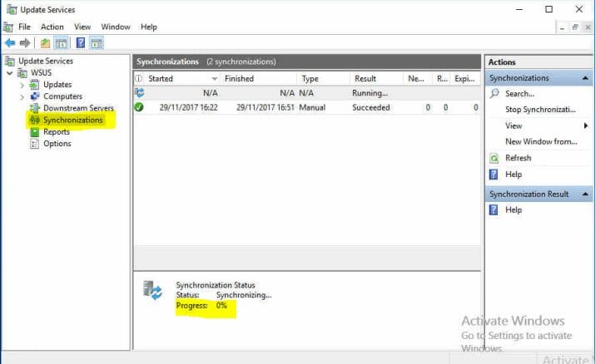Click the running synchronization status icon

point(139,92)
